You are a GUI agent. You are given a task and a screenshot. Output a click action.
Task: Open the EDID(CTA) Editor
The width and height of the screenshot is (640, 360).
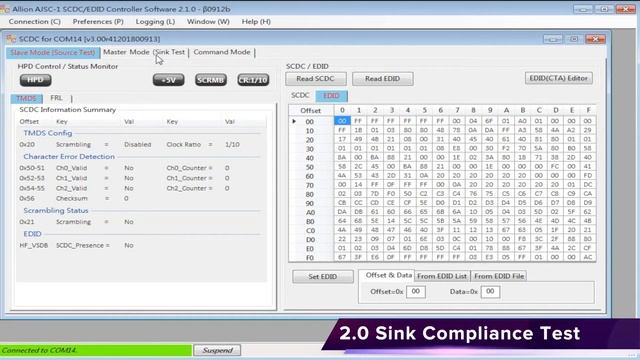pyautogui.click(x=558, y=78)
